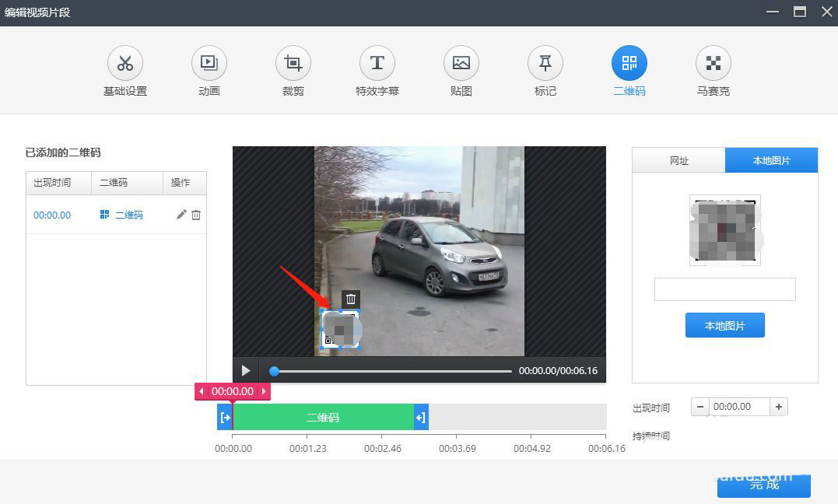Step playhead marker left with its arrow
838x504 pixels.
(202, 391)
